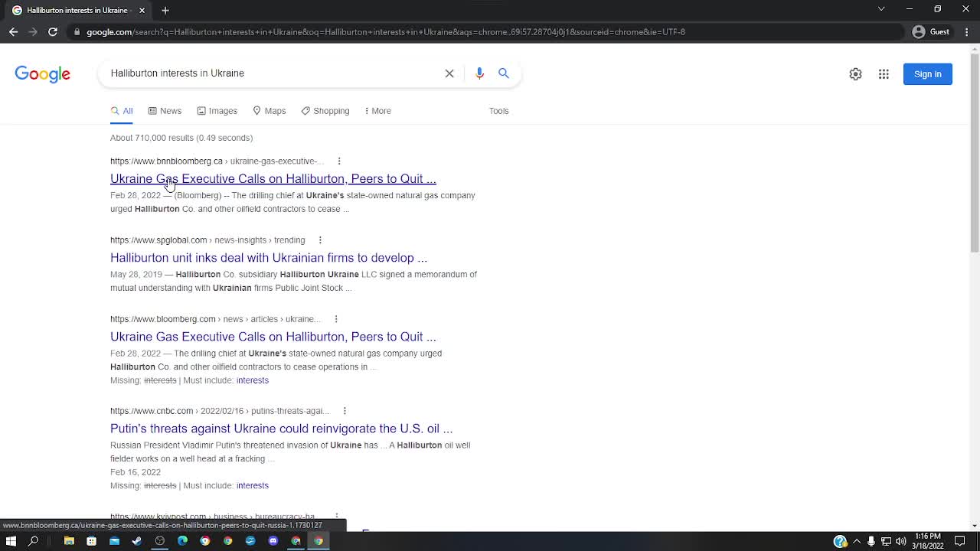Open three-dot menu beside bnnbloomberg.ca result

339,161
